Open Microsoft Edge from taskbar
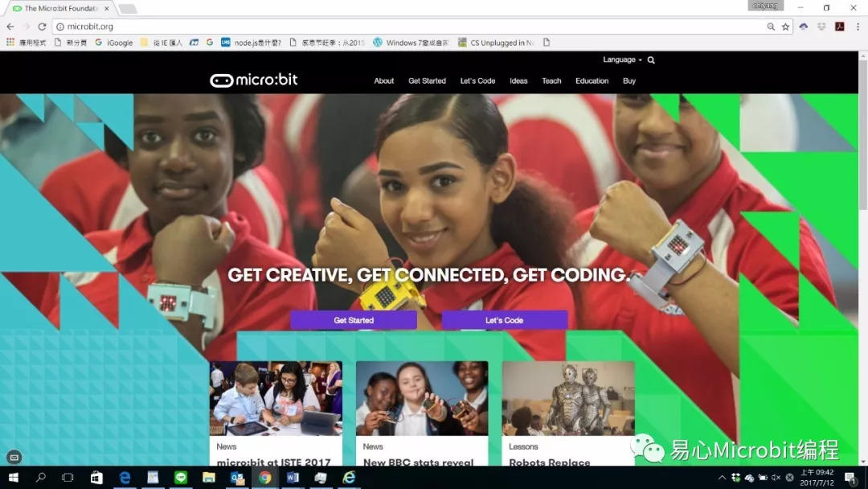The width and height of the screenshot is (868, 489). pos(125,478)
